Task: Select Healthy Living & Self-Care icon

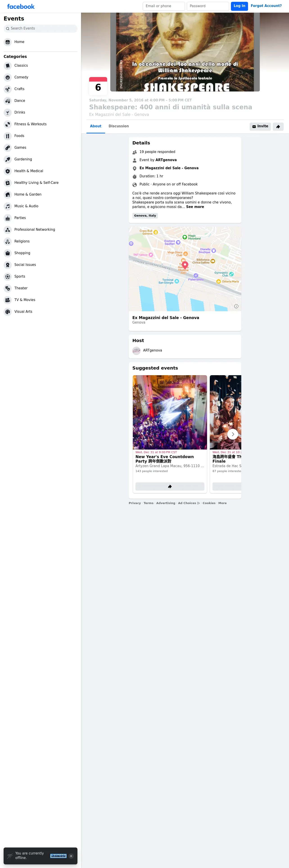Action: coord(8,183)
